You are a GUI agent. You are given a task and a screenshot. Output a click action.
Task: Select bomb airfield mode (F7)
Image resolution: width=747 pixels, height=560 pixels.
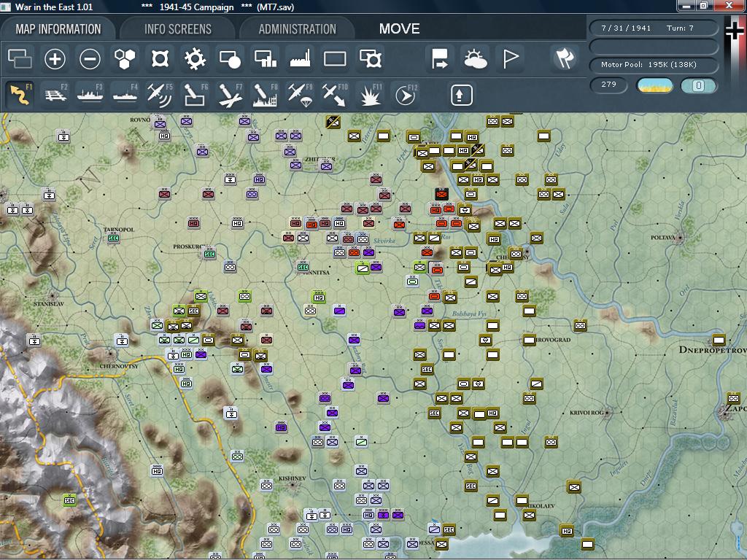230,95
